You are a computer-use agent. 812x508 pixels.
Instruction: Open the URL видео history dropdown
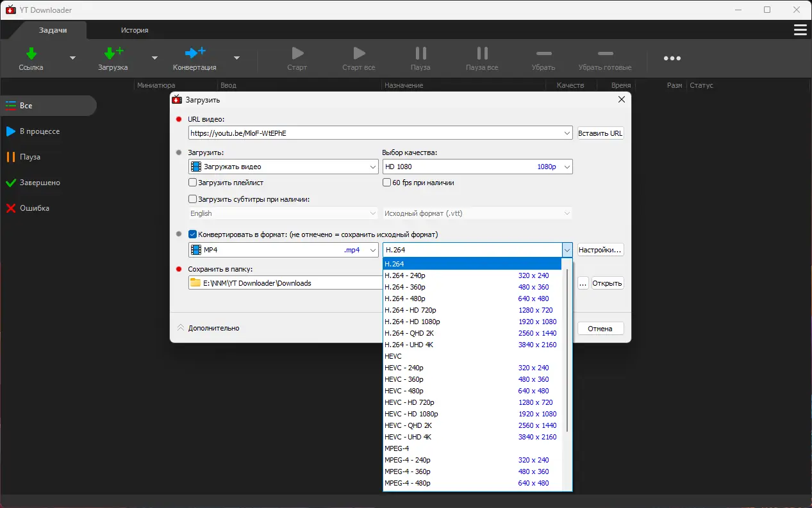tap(567, 133)
